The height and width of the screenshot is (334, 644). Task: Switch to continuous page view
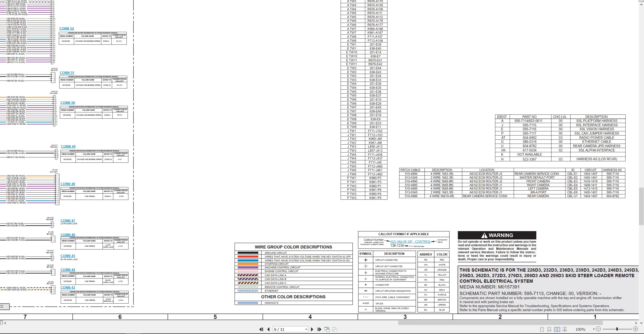pyautogui.click(x=549, y=329)
